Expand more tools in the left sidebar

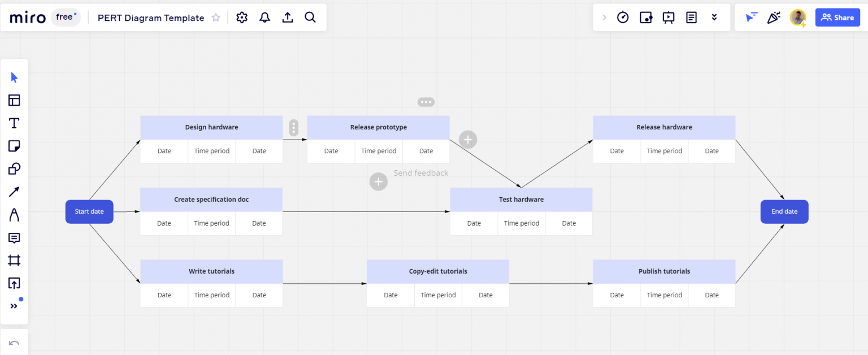[x=14, y=306]
